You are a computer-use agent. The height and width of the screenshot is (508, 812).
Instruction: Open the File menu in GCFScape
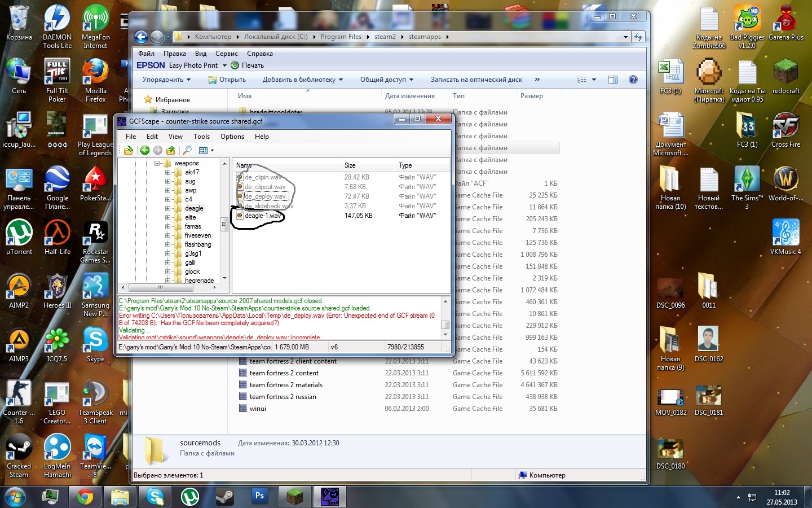point(131,137)
